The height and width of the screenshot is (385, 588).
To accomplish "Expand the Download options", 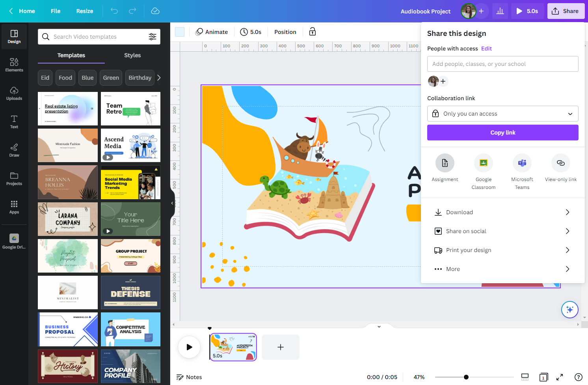I will pos(503,212).
